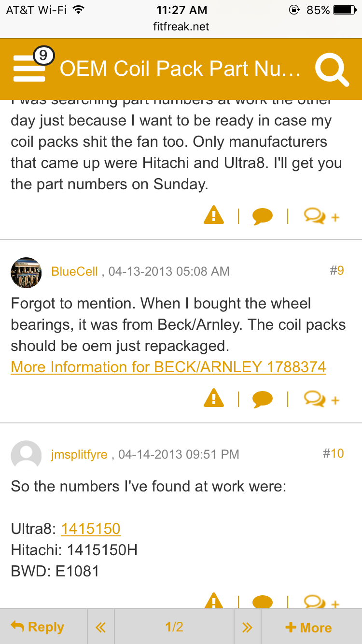This screenshot has height=644, width=362.
Task: Tap the search magnifier icon
Action: (x=331, y=70)
